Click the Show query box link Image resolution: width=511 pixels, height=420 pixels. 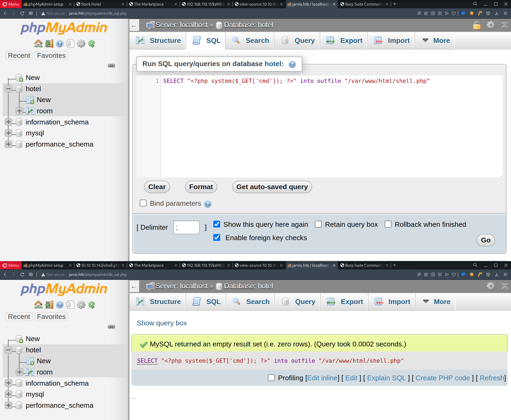(162, 323)
